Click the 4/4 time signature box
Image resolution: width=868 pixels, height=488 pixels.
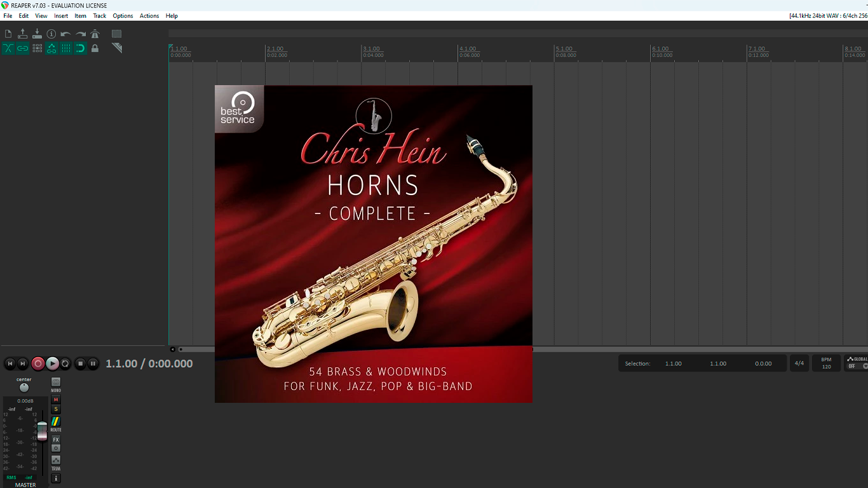(799, 363)
